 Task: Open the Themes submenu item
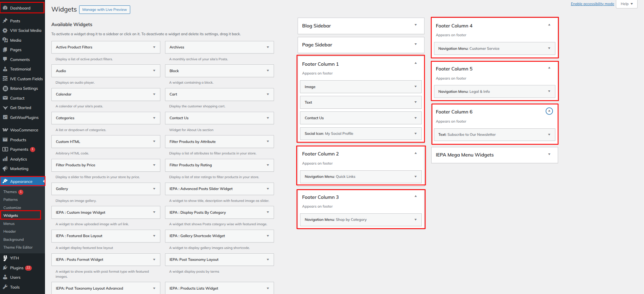(10, 192)
